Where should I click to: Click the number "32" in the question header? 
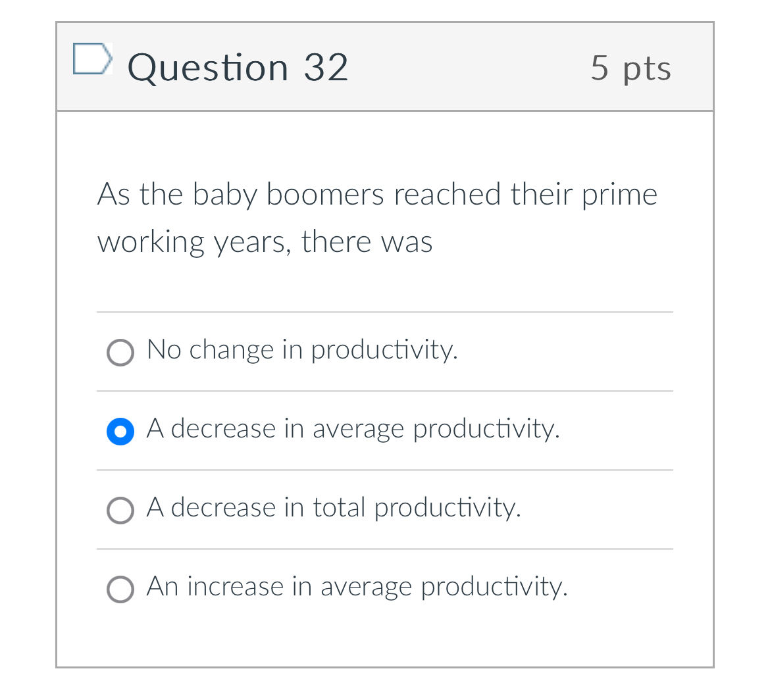click(326, 68)
